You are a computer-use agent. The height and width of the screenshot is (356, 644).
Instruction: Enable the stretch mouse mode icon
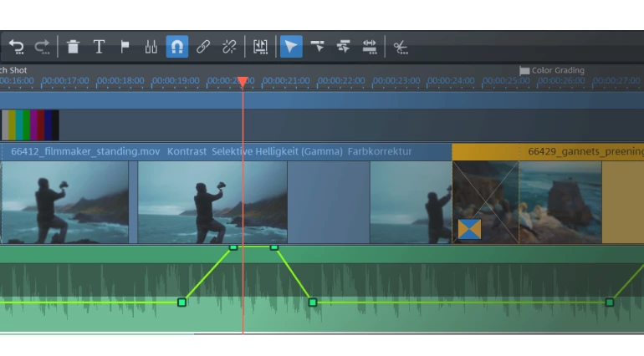tap(369, 47)
